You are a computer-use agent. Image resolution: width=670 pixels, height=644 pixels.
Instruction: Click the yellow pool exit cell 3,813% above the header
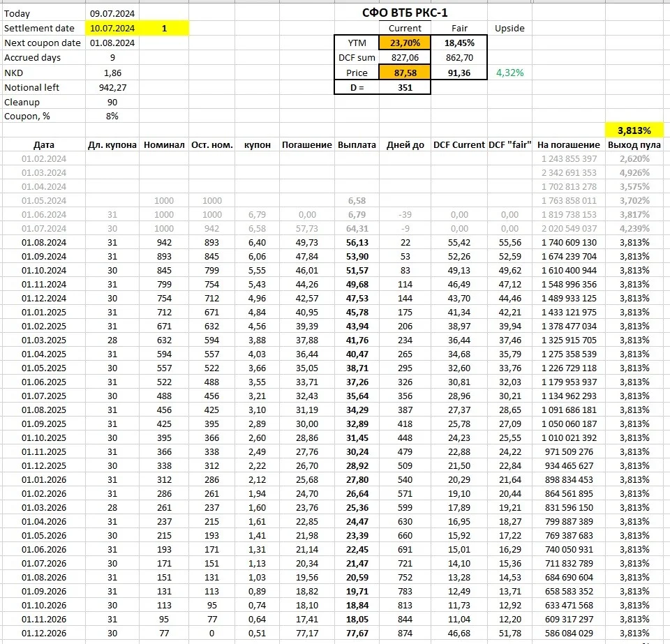(x=634, y=130)
